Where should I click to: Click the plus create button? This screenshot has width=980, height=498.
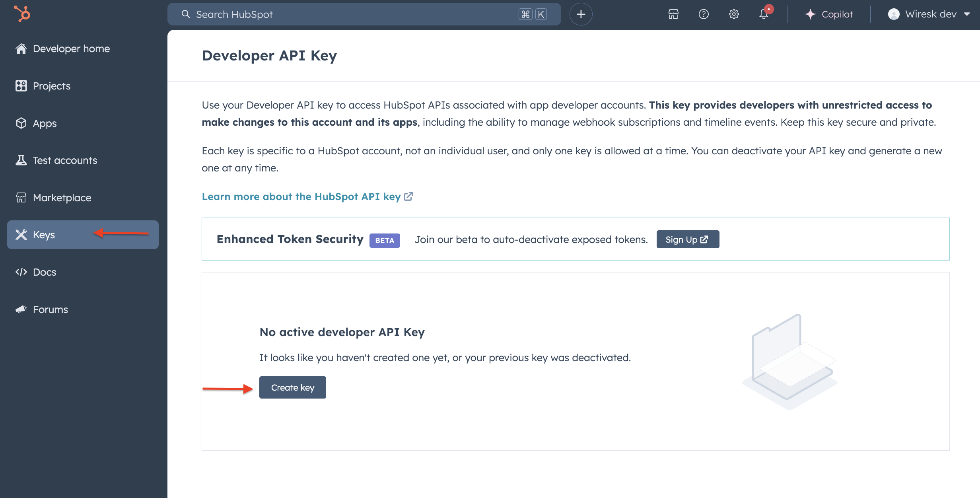click(581, 14)
